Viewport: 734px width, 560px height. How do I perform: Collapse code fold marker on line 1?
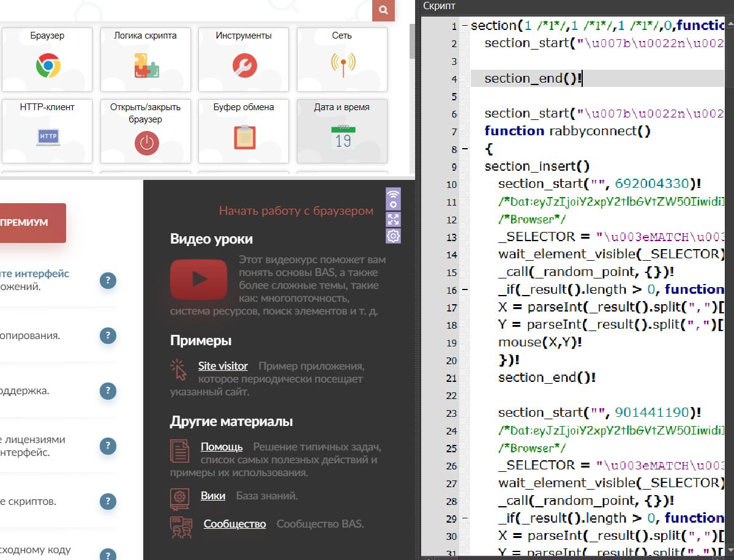(465, 26)
